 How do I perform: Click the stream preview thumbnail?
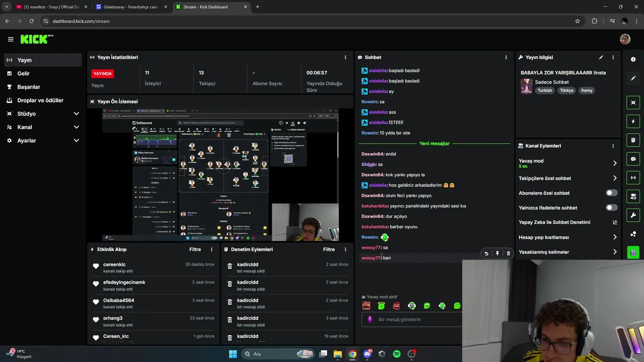[220, 174]
